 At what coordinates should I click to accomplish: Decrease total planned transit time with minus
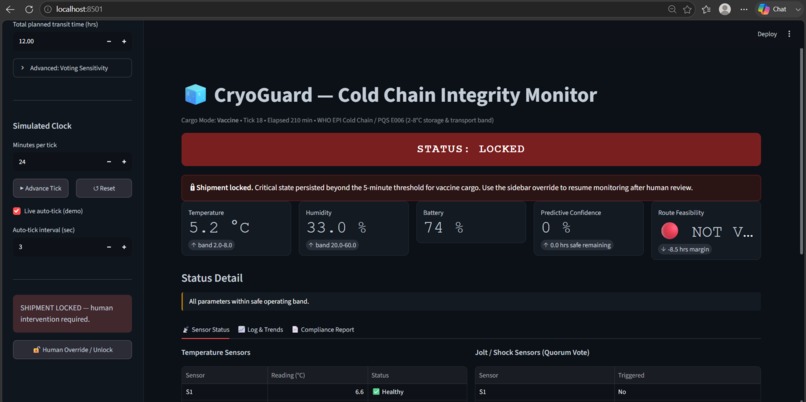(109, 41)
